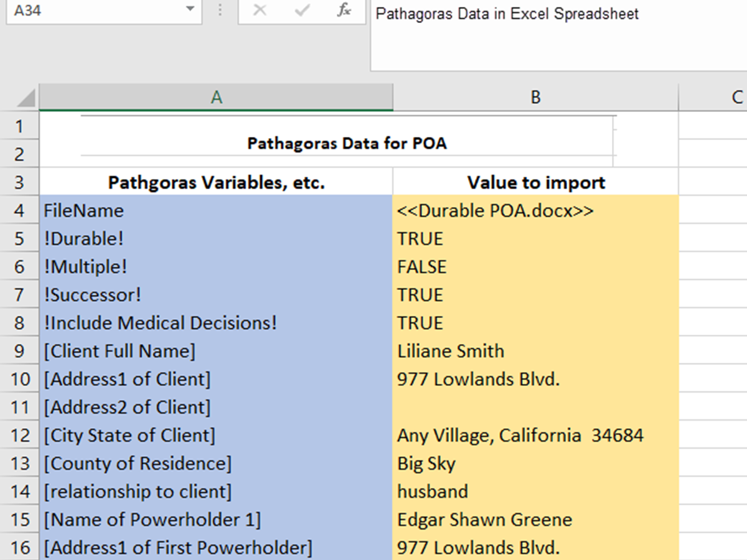Select the husband cell

(x=536, y=492)
